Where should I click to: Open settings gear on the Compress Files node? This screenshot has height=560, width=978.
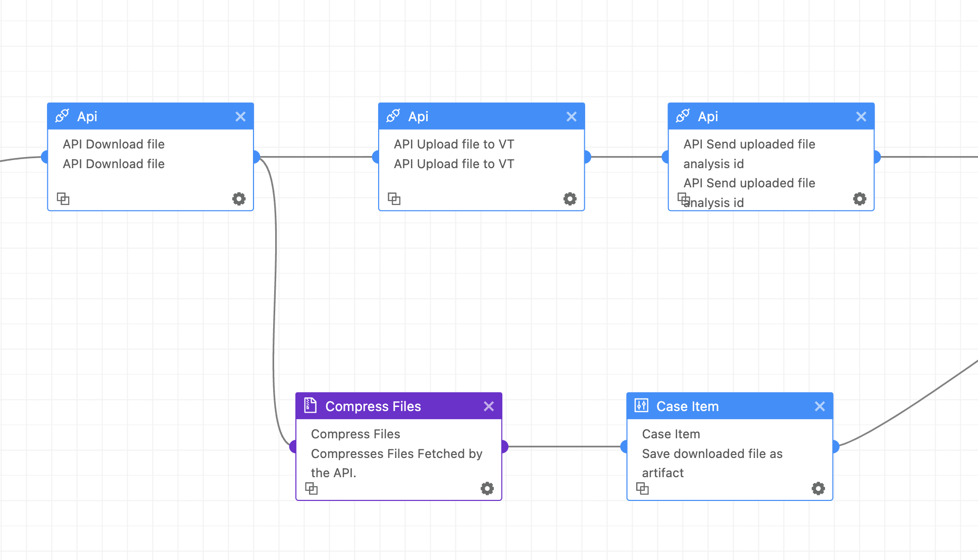click(486, 488)
